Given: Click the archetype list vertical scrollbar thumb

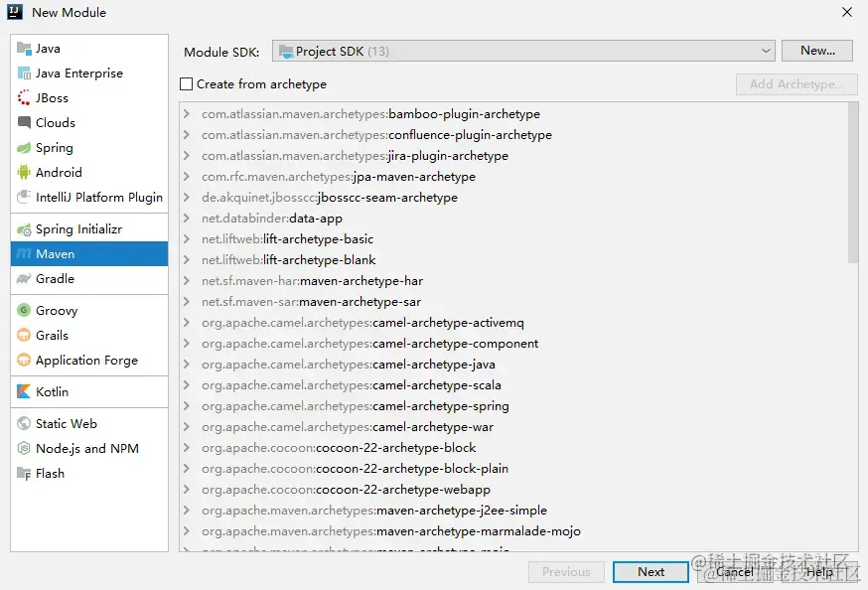Looking at the screenshot, I should [852, 183].
